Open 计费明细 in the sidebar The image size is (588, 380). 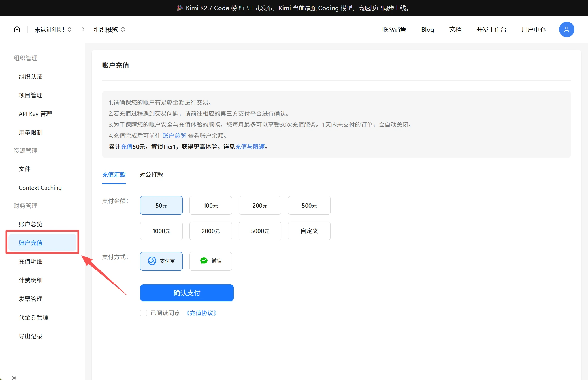tap(42, 280)
